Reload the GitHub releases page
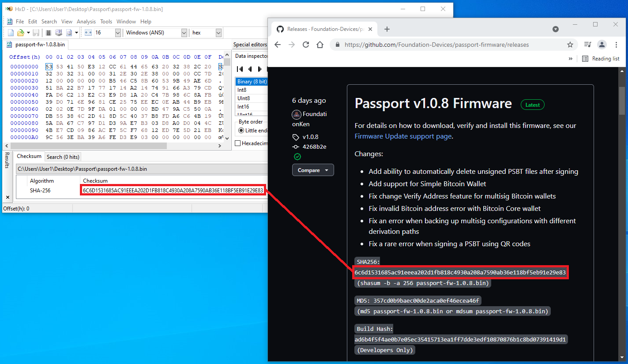Image resolution: width=628 pixels, height=364 pixels. pyautogui.click(x=306, y=45)
